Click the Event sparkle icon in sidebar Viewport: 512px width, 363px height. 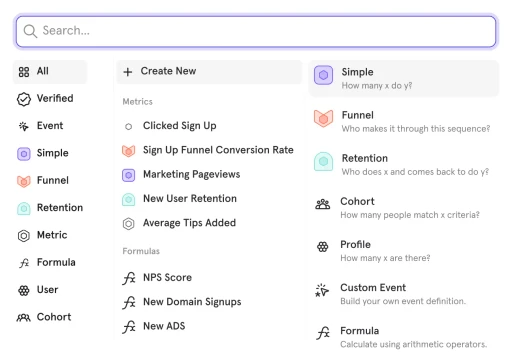(24, 126)
